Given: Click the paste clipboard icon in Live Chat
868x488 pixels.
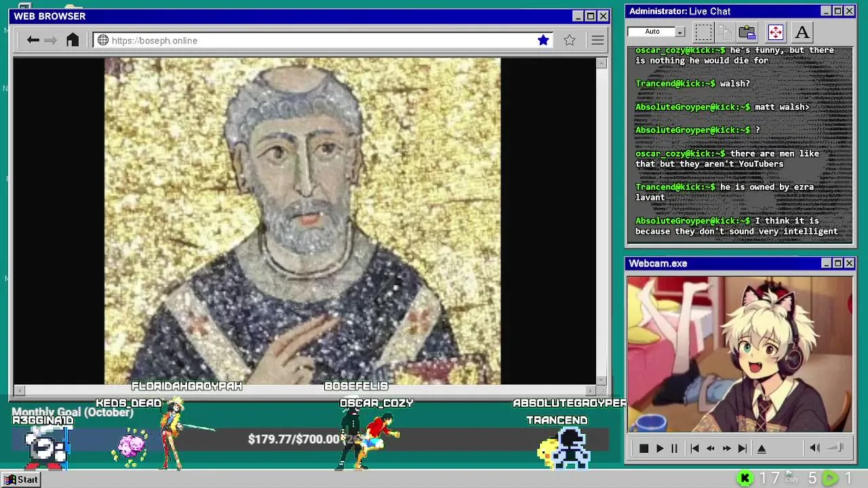Looking at the screenshot, I should (747, 32).
